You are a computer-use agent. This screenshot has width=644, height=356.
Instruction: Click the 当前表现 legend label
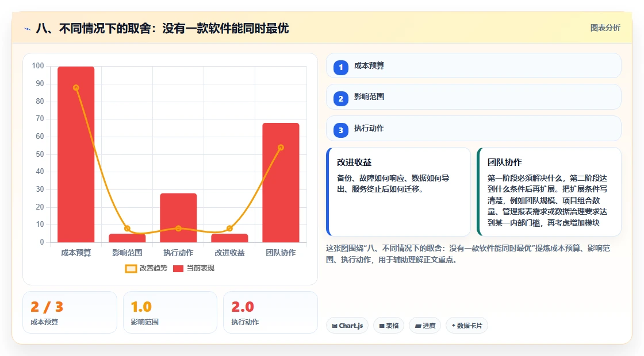(201, 268)
